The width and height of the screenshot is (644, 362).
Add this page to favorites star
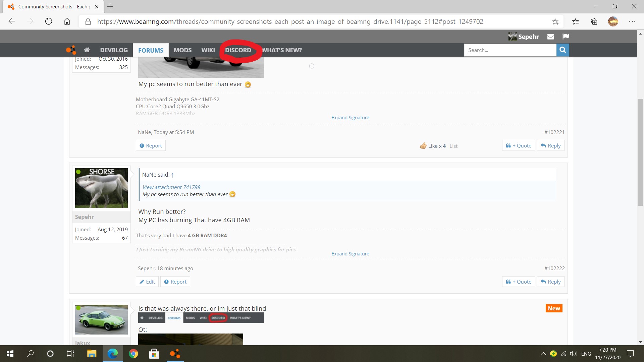555,21
